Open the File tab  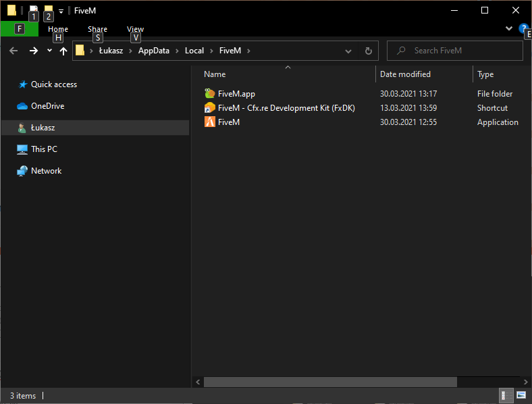click(20, 29)
